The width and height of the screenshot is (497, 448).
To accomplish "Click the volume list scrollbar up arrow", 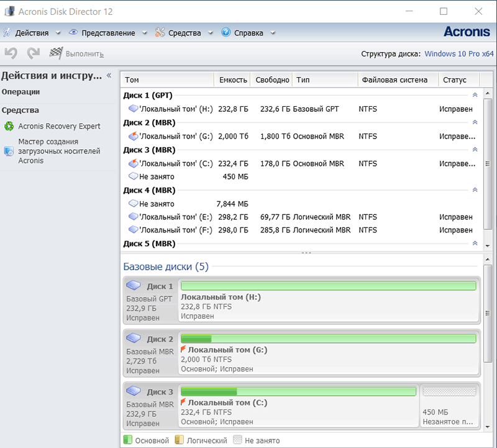I will (x=488, y=94).
